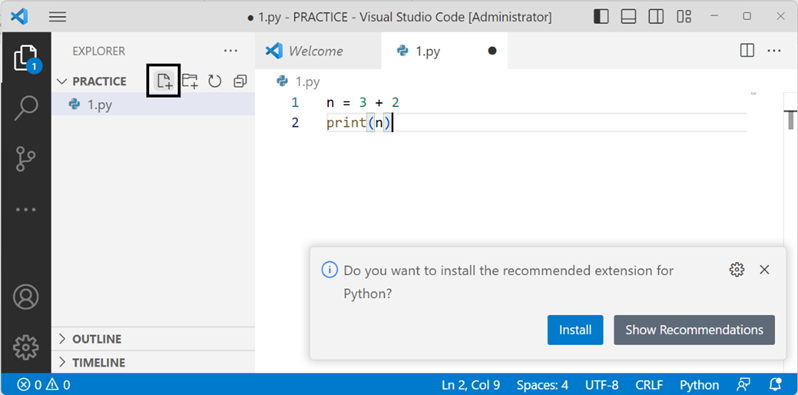Collapse all folders in Explorer
The image size is (798, 395).
coord(240,81)
